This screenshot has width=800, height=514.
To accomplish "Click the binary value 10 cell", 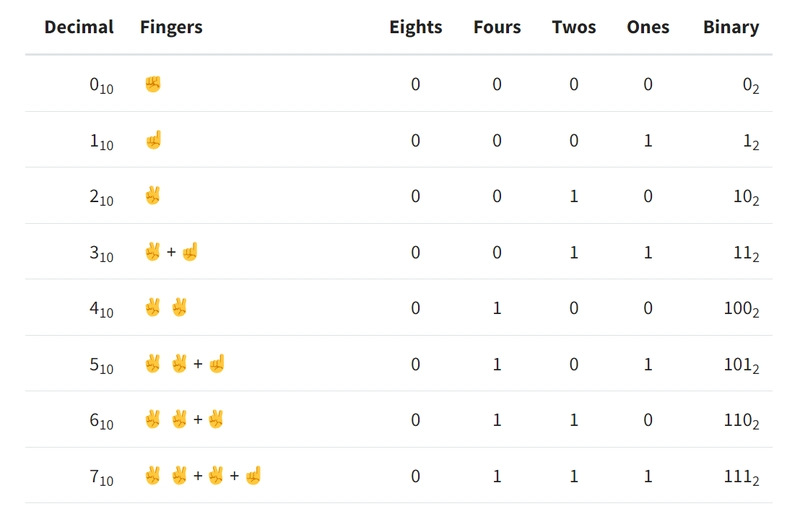I will pos(746,197).
